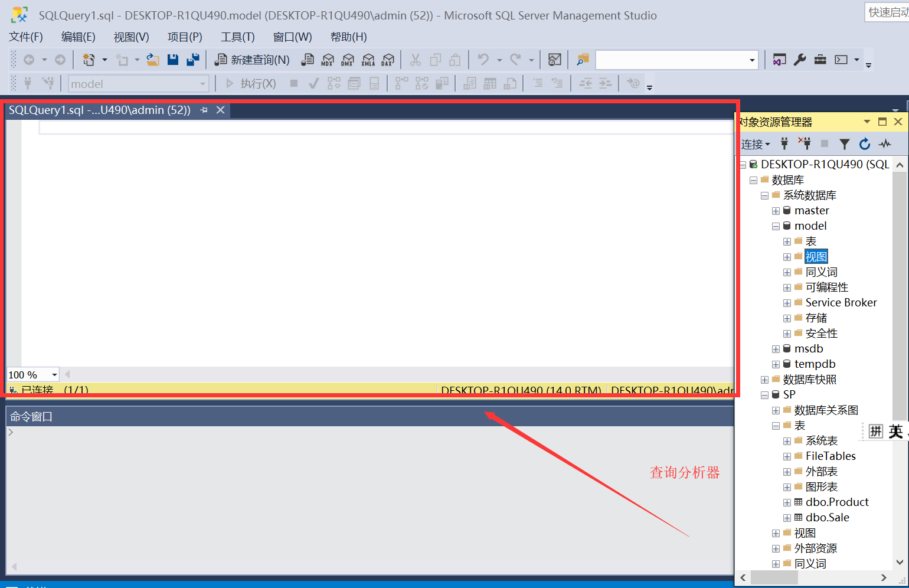The height and width of the screenshot is (588, 909).
Task: Select the 视图 folder under model
Action: pos(816,256)
